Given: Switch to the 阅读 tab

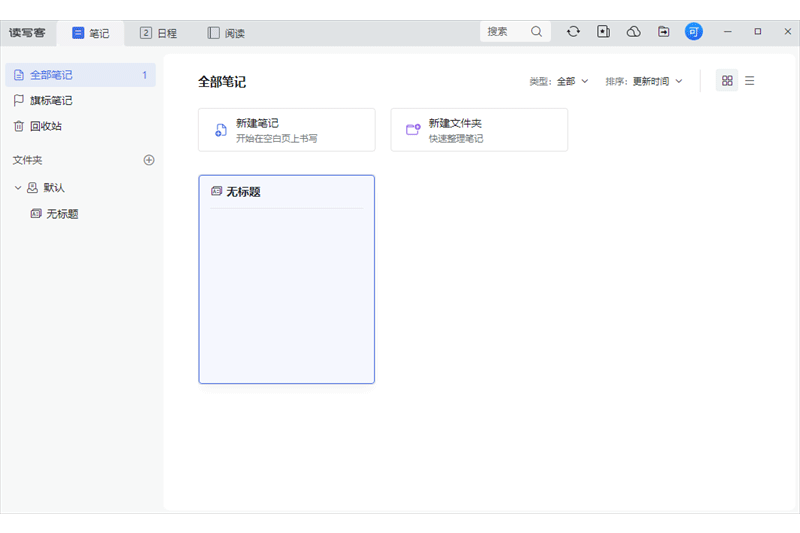Looking at the screenshot, I should [x=226, y=33].
